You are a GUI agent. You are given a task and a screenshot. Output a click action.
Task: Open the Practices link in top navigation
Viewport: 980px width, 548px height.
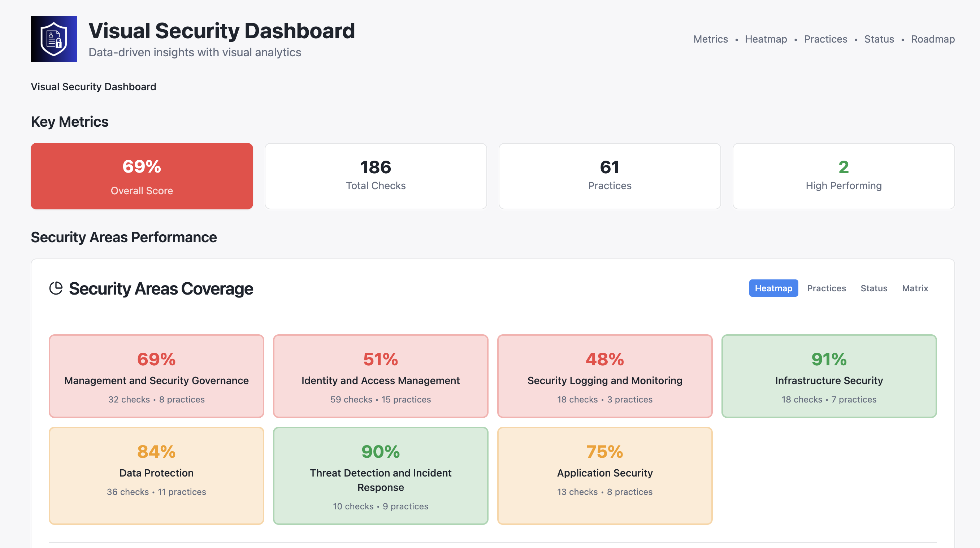point(825,39)
